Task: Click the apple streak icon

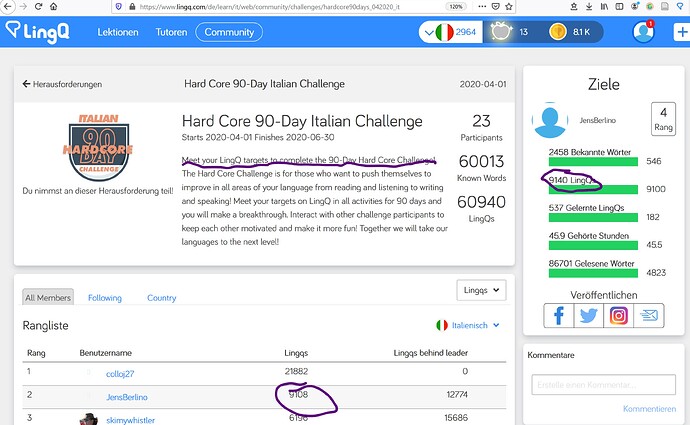Action: pyautogui.click(x=501, y=32)
